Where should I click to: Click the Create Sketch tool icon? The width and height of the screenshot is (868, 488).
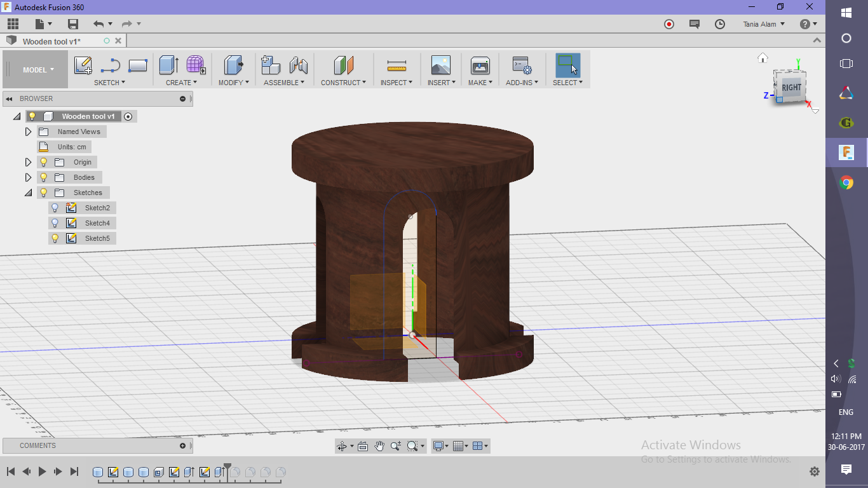pos(83,65)
